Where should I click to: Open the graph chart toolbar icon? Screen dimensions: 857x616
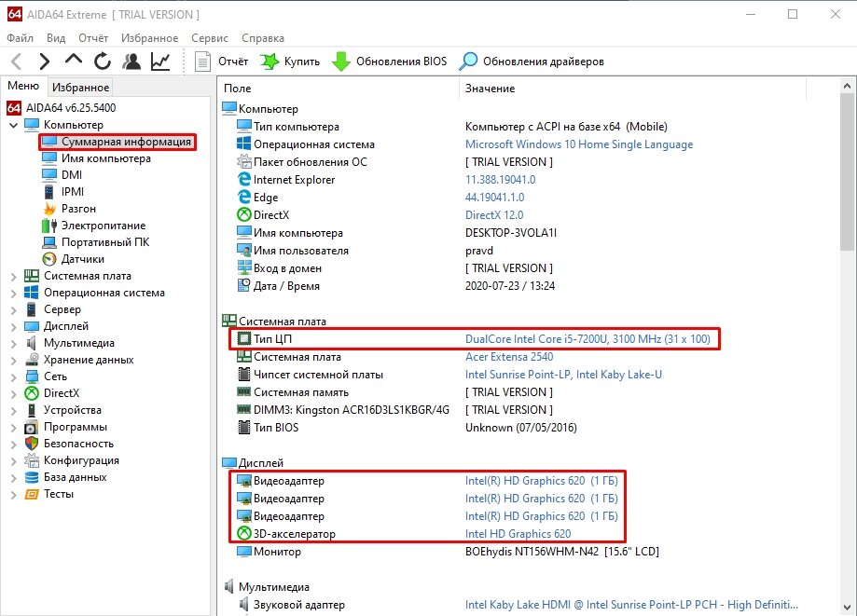click(x=160, y=62)
